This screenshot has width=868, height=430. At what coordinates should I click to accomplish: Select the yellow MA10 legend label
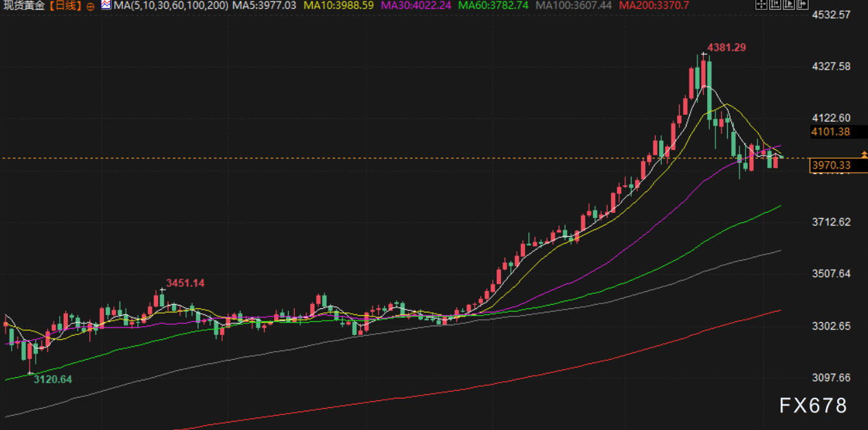[x=338, y=6]
